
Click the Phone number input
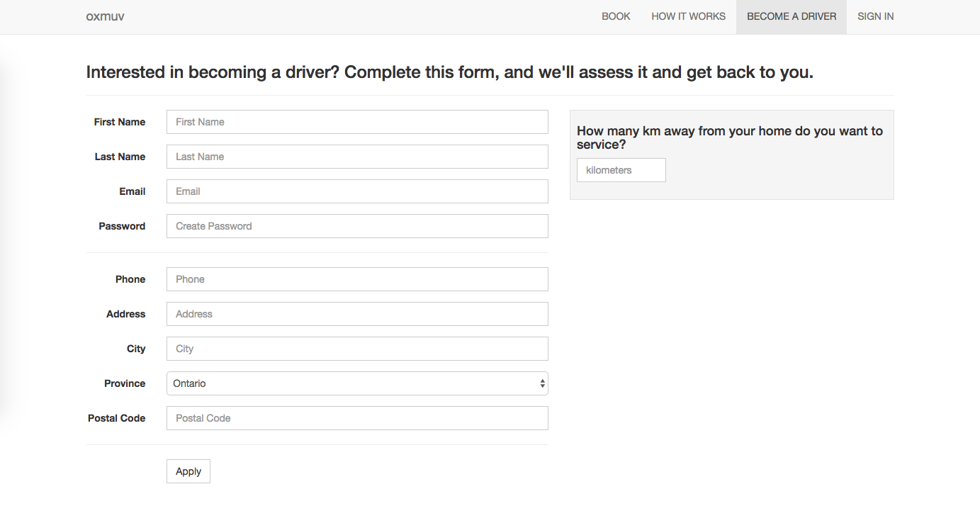357,279
